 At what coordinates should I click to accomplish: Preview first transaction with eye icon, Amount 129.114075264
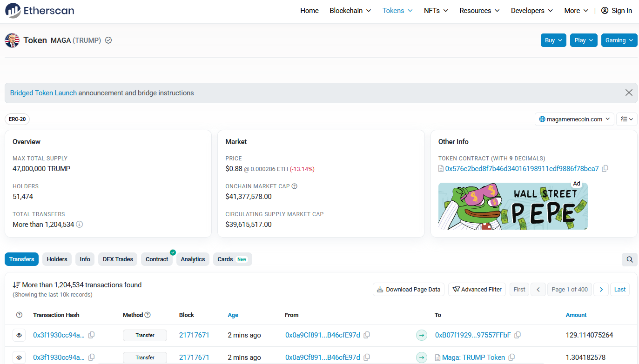[x=19, y=335]
